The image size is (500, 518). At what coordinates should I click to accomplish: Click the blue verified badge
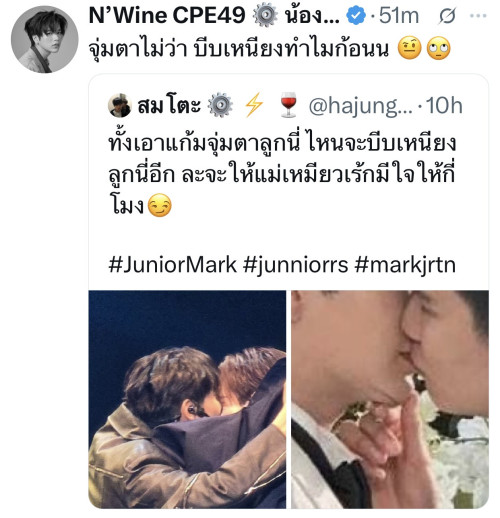[356, 15]
